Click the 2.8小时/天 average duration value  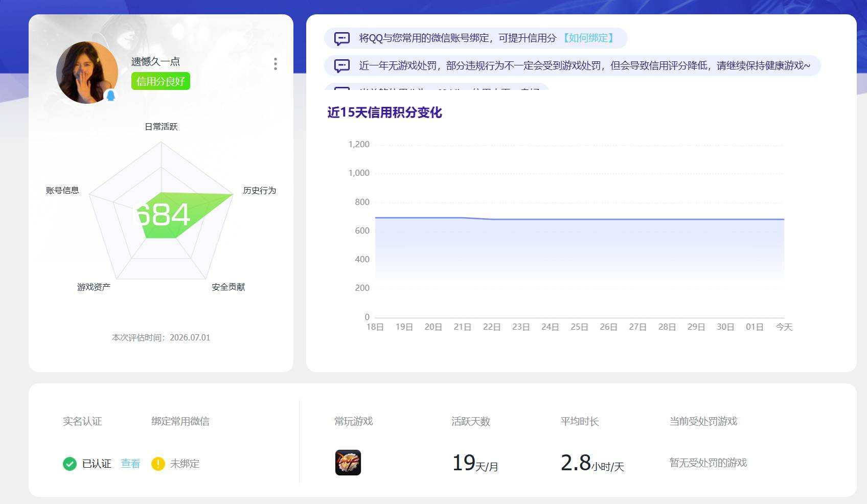(592, 463)
